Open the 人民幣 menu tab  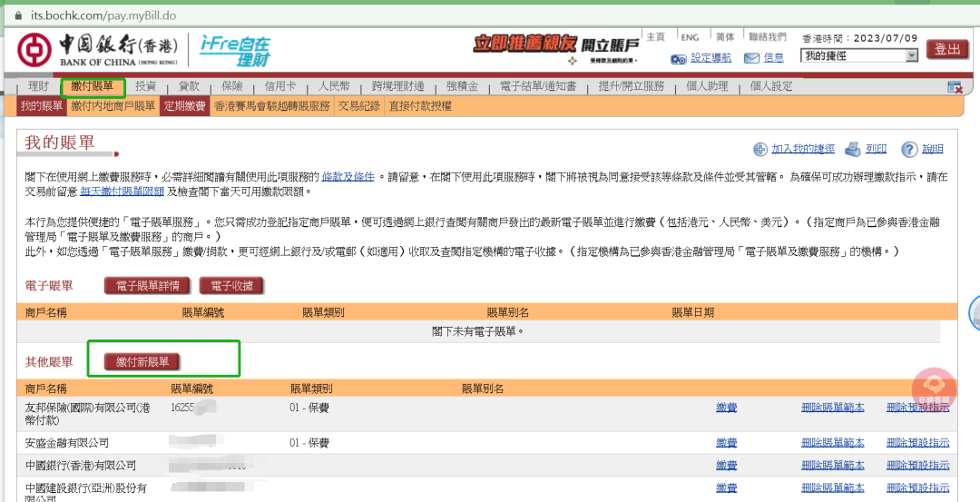point(334,86)
